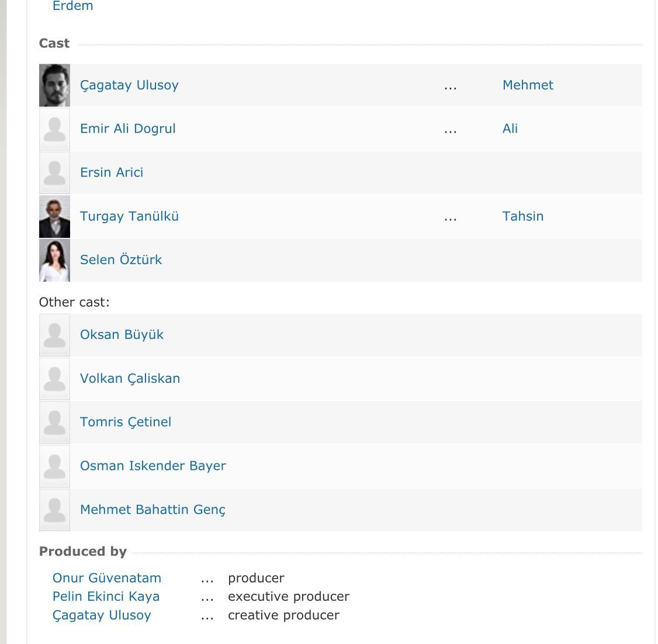Go to Selen Öztürk's page
Viewport: 658px width, 644px height.
tap(121, 260)
